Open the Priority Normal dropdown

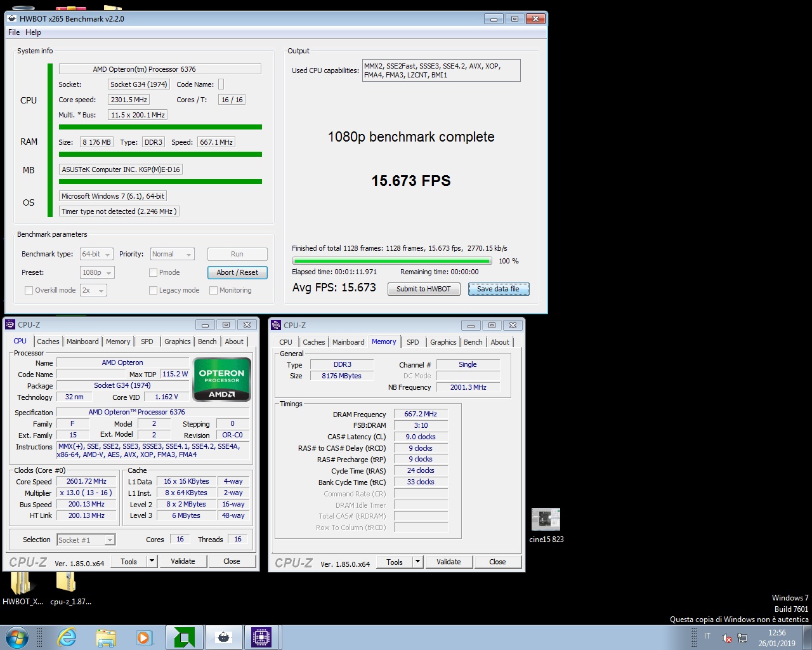(x=172, y=254)
